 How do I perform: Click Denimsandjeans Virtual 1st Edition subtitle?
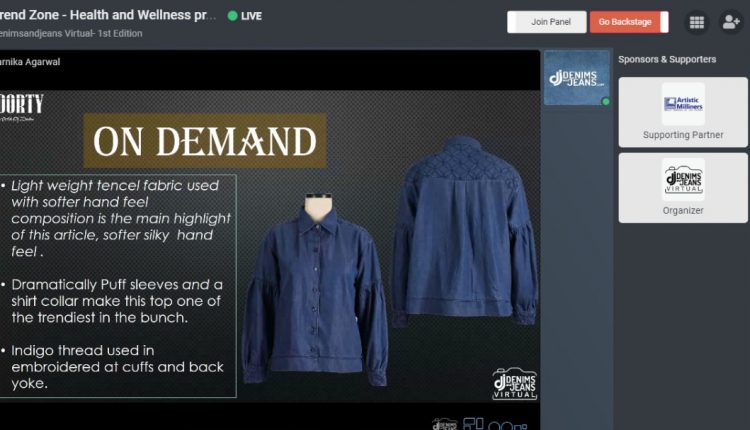[71, 33]
